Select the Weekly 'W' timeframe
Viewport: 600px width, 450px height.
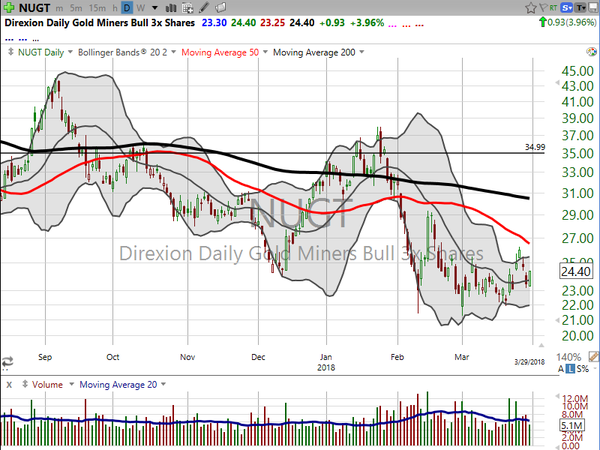click(141, 8)
